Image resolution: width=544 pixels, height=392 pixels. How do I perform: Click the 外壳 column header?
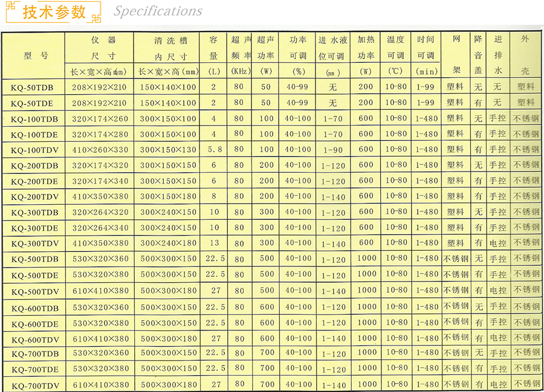click(x=525, y=55)
